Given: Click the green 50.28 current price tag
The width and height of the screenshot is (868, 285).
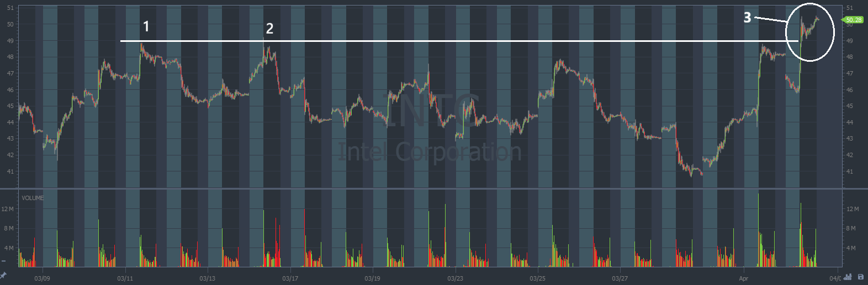Looking at the screenshot, I should [x=853, y=20].
